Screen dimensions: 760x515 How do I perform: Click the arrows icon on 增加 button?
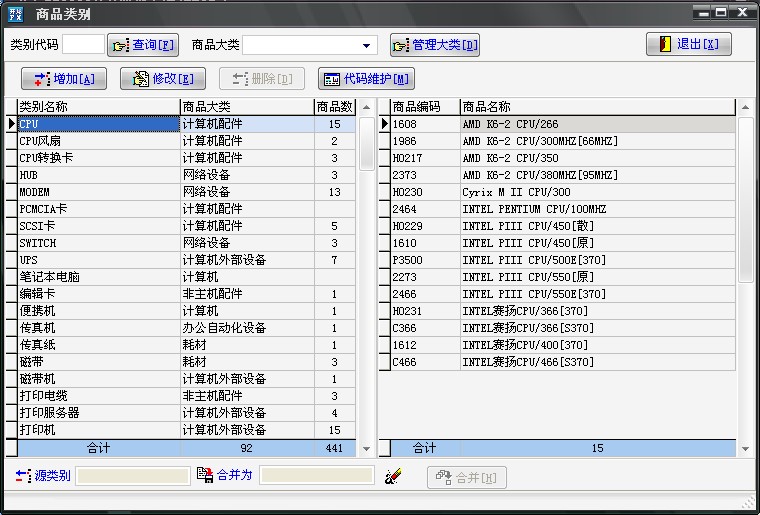pos(42,79)
